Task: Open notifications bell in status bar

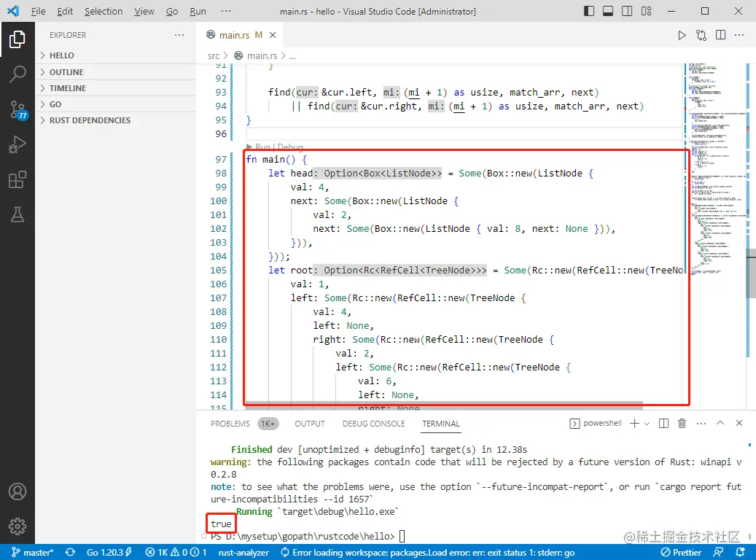Action: (x=740, y=552)
